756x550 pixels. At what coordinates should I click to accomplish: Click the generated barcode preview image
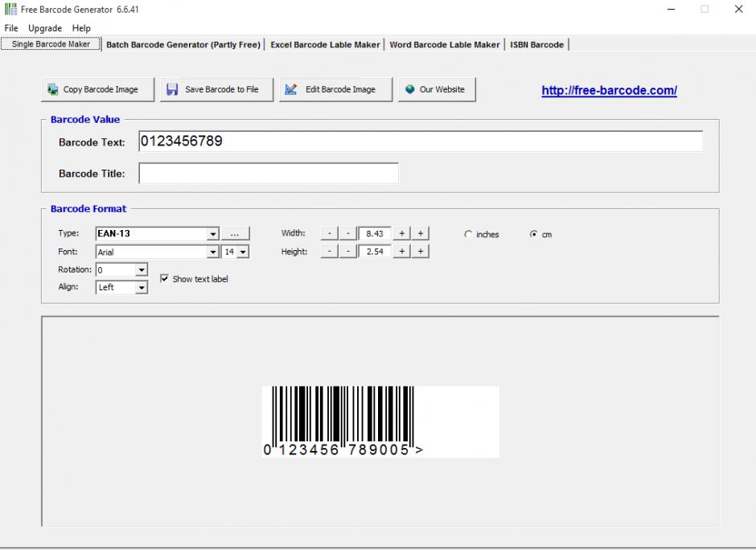(x=380, y=422)
